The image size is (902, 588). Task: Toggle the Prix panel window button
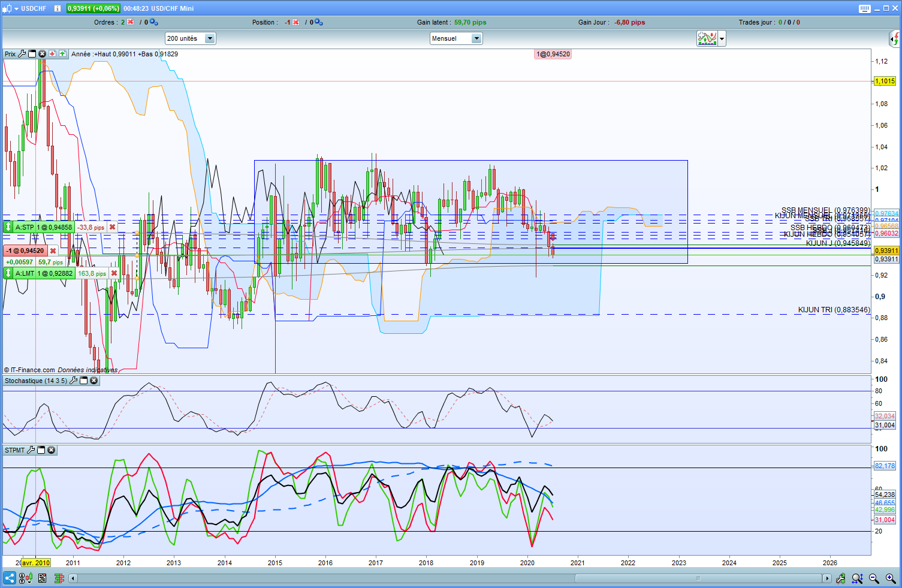pos(32,54)
